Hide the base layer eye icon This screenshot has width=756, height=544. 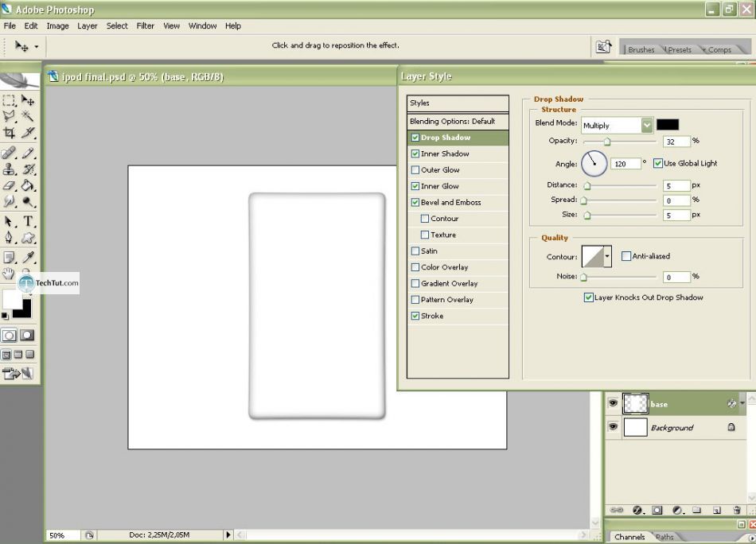[x=613, y=403]
